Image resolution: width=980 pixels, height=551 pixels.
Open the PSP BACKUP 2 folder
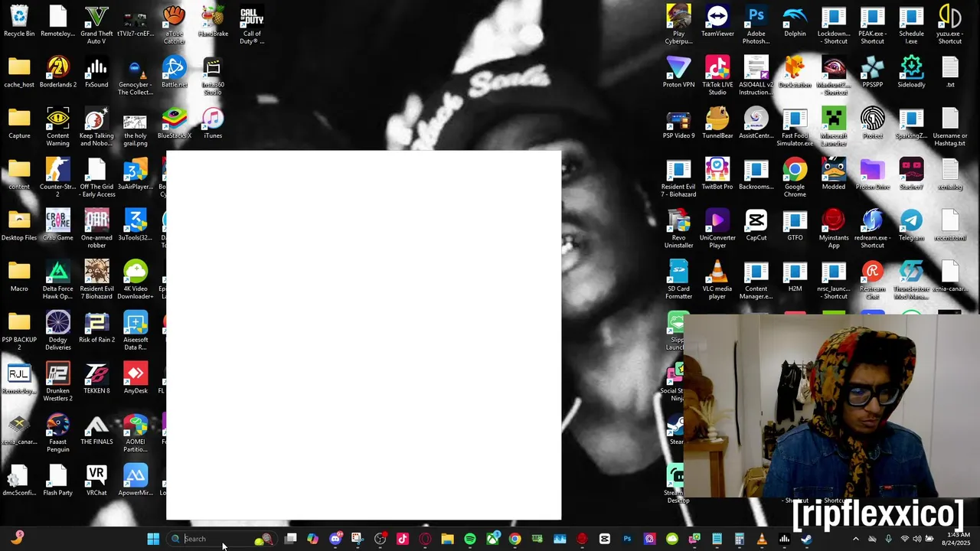click(19, 331)
